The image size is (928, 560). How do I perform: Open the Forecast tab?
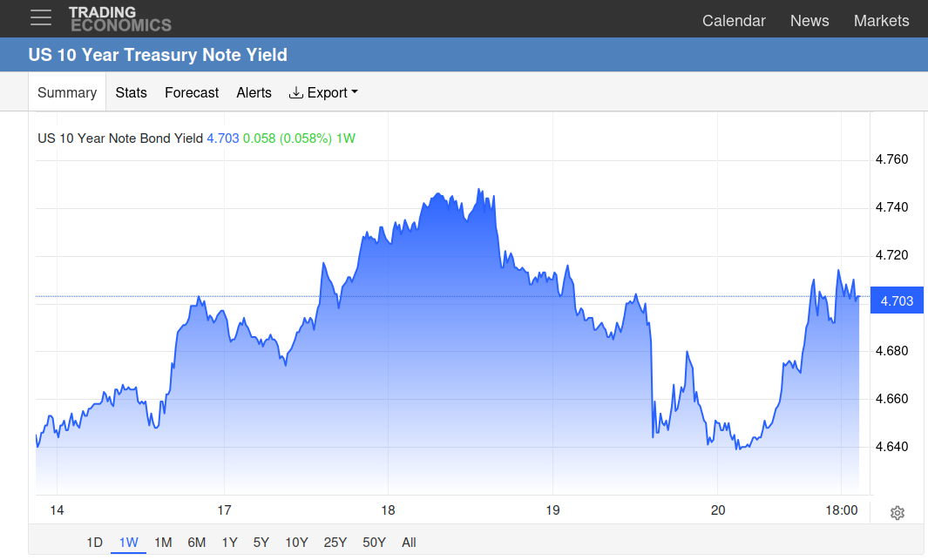[192, 93]
